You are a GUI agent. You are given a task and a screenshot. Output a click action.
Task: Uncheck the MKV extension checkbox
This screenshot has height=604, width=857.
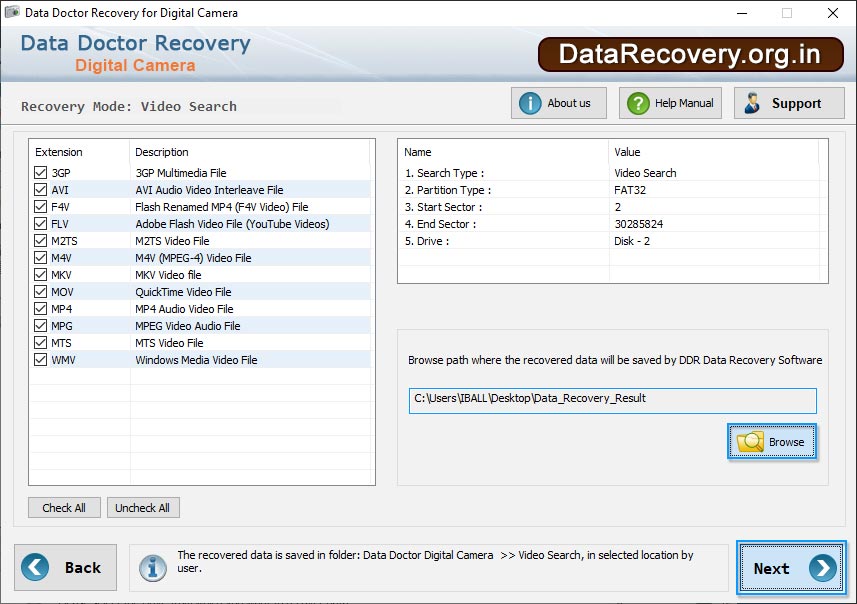[40, 274]
